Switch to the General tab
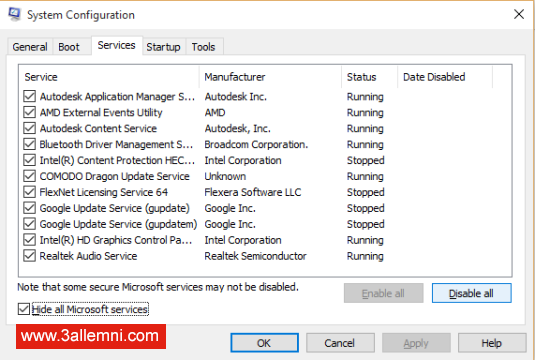This screenshot has width=535, height=360. (30, 47)
